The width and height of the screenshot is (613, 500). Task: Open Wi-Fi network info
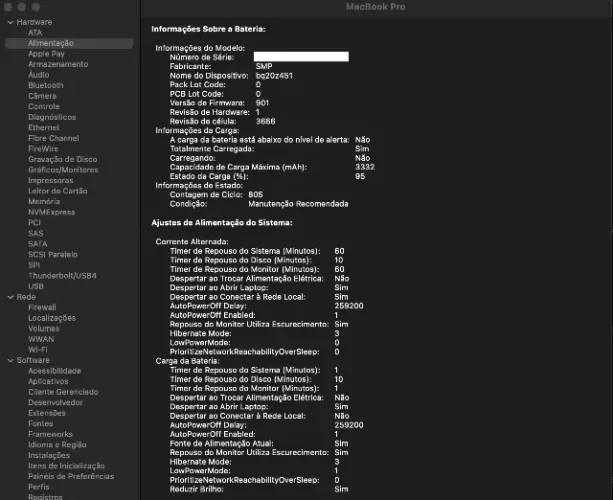click(x=38, y=350)
